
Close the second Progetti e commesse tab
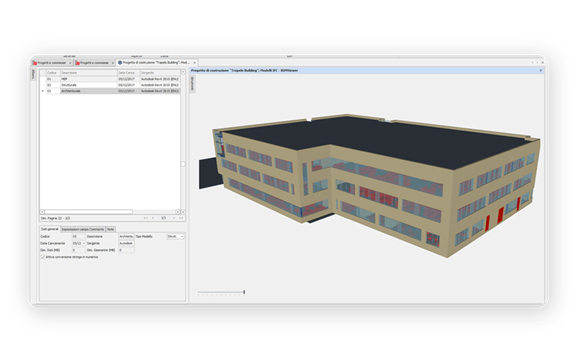point(113,63)
